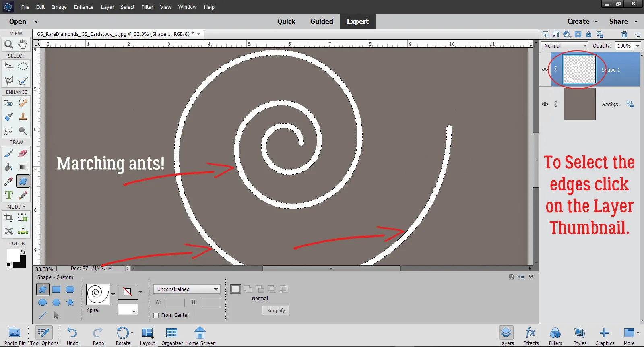Choose the Eraser tool in Draw
The width and height of the screenshot is (644, 347).
(x=23, y=153)
